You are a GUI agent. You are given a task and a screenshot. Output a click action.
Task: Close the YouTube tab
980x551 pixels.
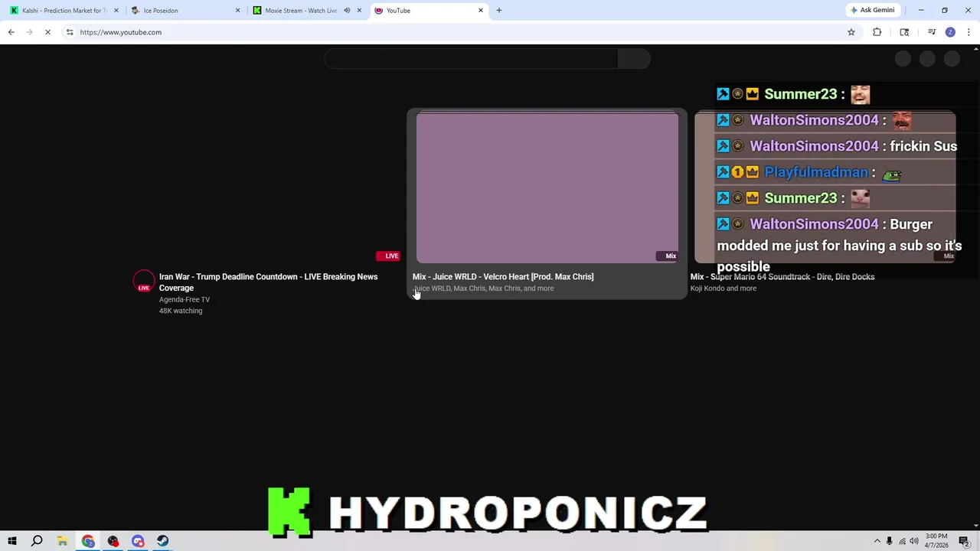[481, 11]
